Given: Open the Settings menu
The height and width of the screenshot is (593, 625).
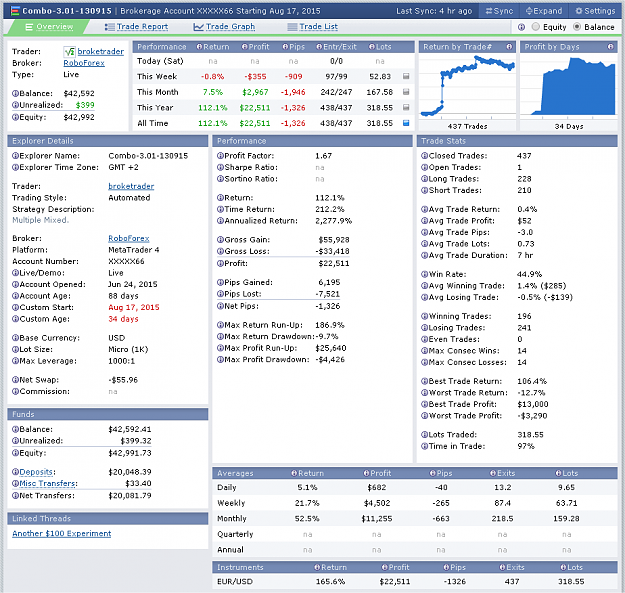Looking at the screenshot, I should [595, 11].
